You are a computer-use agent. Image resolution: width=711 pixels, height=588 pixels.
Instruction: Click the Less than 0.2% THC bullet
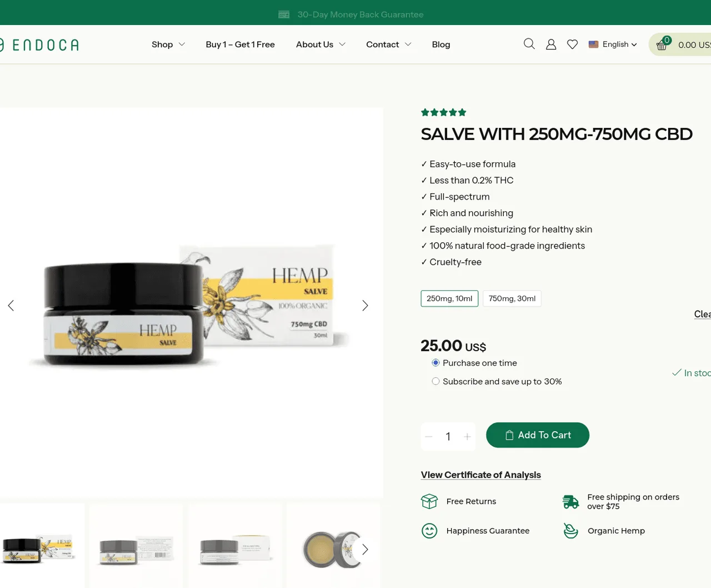point(467,180)
